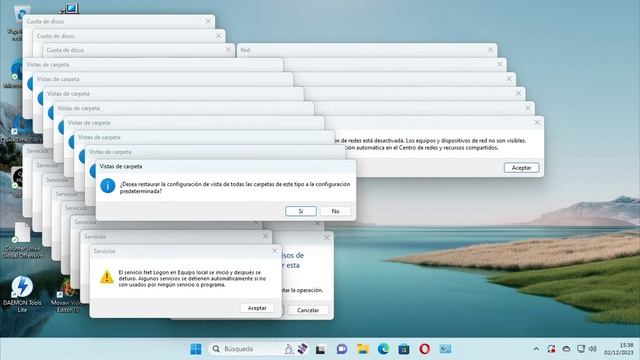Open the volume speaker tray icon
Screen dimensions: 640x360
click(x=593, y=349)
